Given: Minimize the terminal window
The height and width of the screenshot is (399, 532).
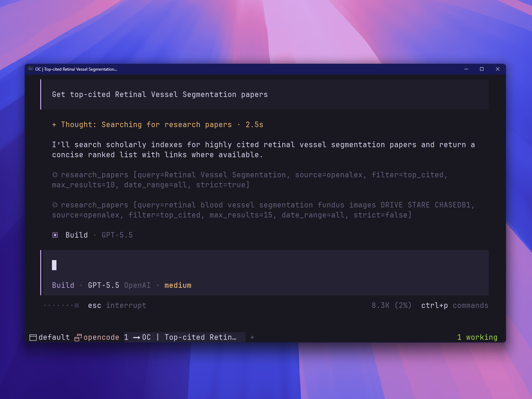Looking at the screenshot, I should (466, 69).
